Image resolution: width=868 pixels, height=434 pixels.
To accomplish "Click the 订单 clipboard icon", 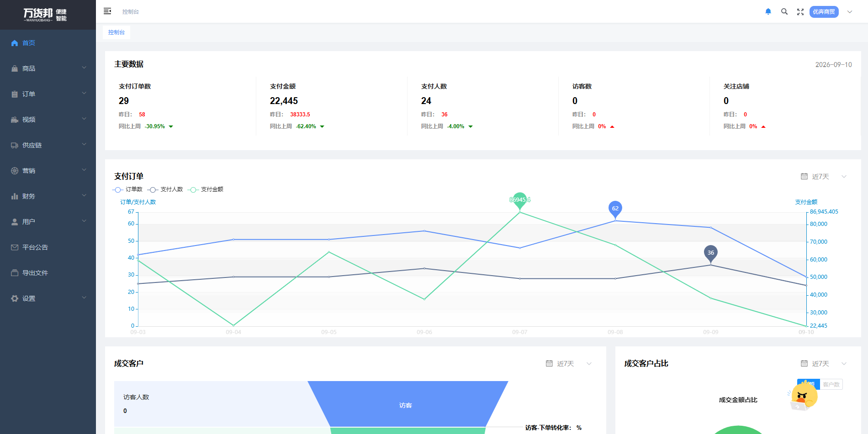I will [x=15, y=94].
